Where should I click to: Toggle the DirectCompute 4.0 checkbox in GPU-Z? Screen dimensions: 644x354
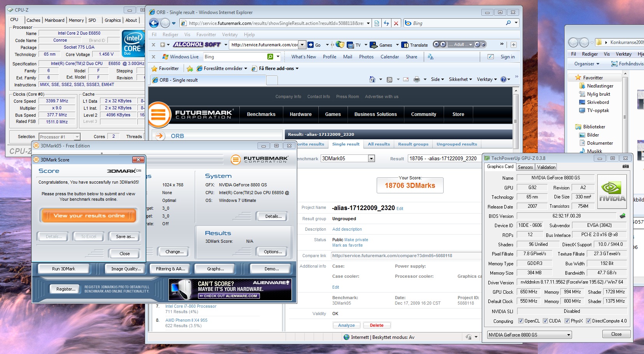point(589,321)
